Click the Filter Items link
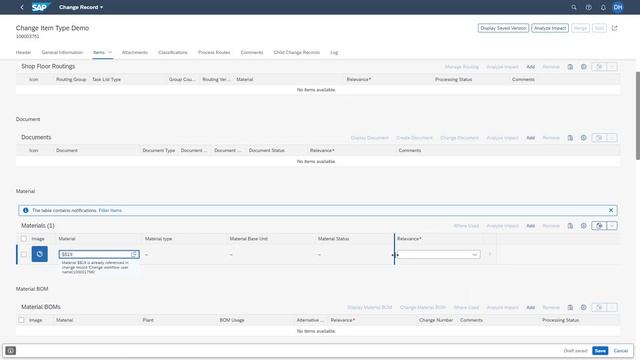 click(x=110, y=210)
